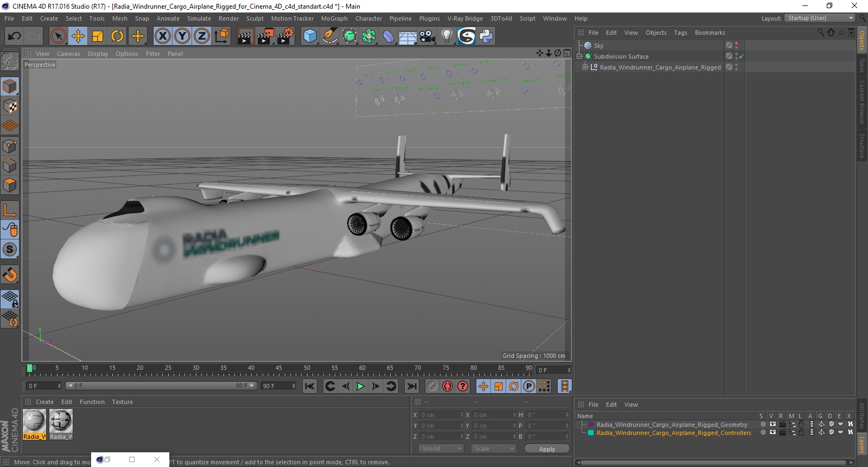
Task: Toggle Snap magnet icon
Action: [10, 274]
